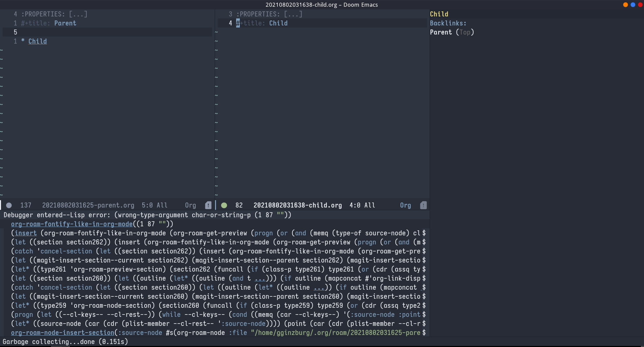
Task: Click the Parent backlink in org-roam panel
Action: tap(441, 32)
